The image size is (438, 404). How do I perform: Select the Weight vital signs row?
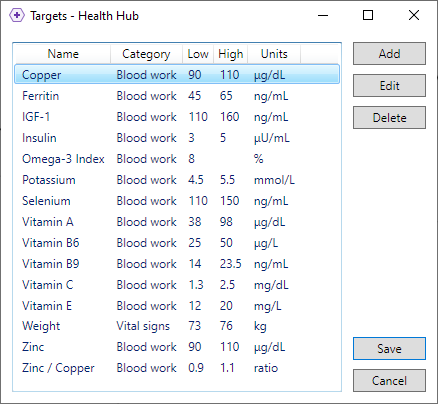click(177, 326)
